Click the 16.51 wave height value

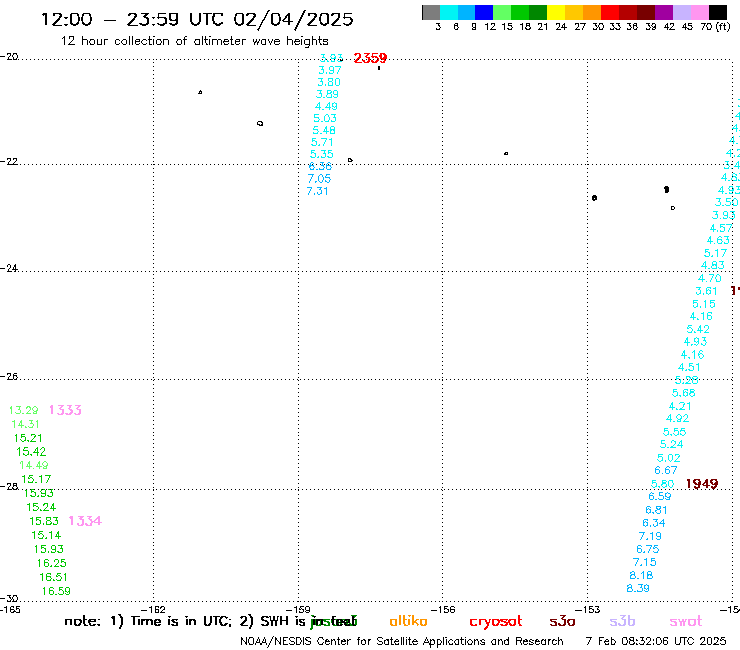coord(53,577)
